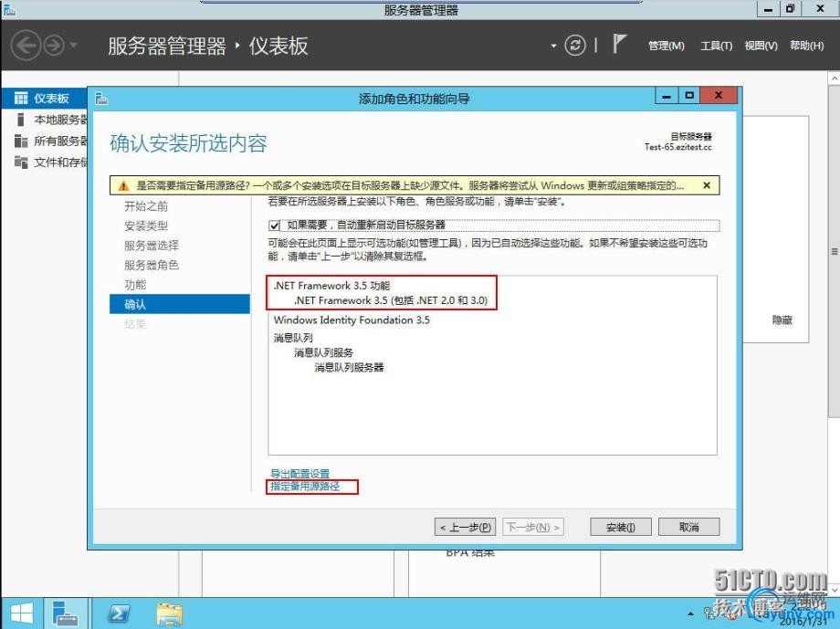Screen dimensions: 840x629
Task: Click 消息队列服务 entry in list
Action: point(323,352)
